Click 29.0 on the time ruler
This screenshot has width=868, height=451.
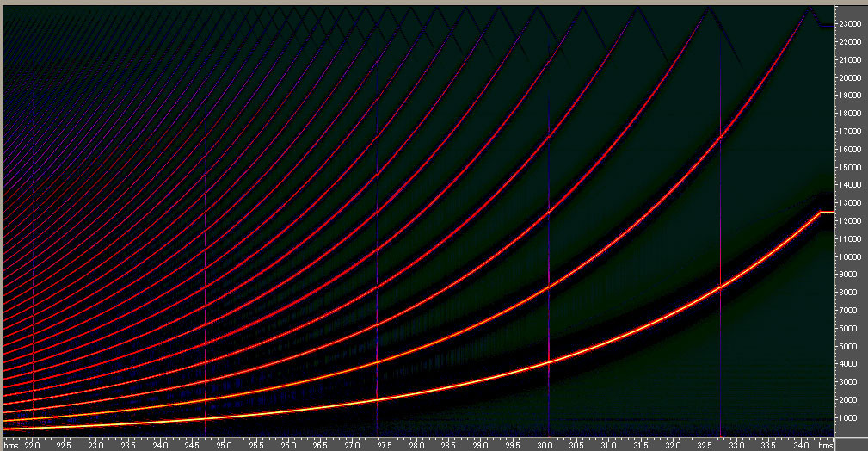pyautogui.click(x=481, y=445)
